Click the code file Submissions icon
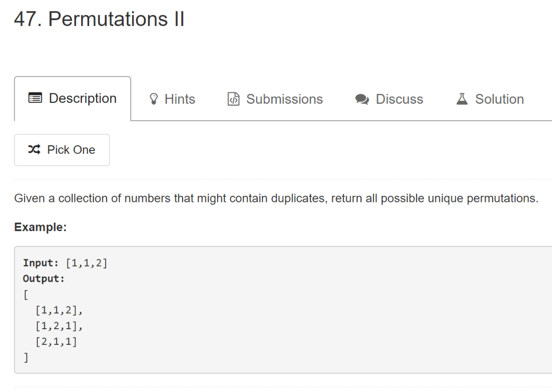 234,99
